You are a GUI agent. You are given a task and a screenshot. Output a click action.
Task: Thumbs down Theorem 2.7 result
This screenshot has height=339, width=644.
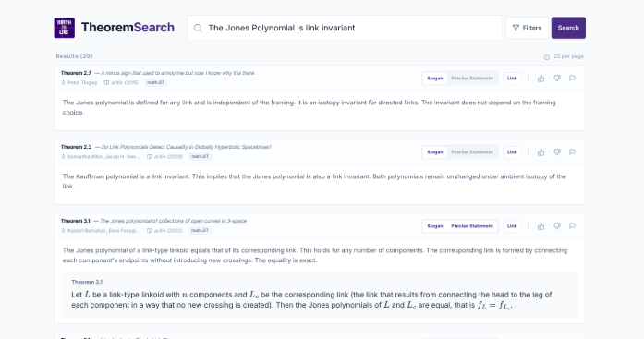coord(557,79)
